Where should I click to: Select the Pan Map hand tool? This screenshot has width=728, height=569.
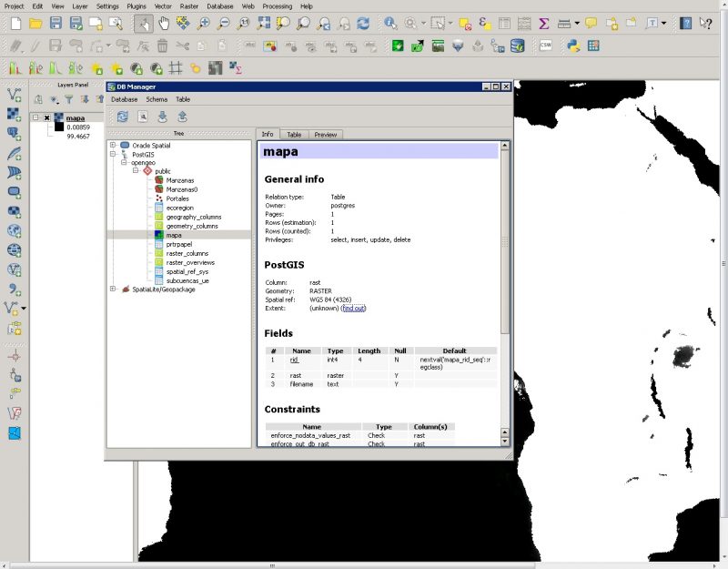pos(164,24)
